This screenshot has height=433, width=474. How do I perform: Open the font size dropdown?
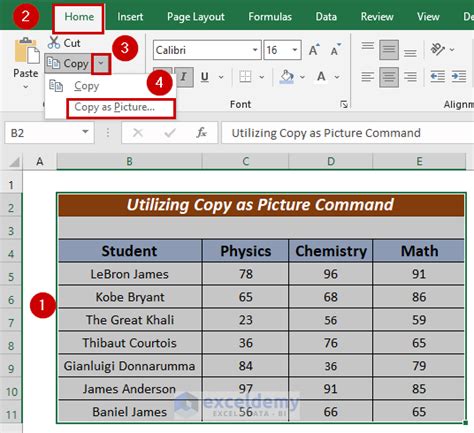click(x=295, y=50)
